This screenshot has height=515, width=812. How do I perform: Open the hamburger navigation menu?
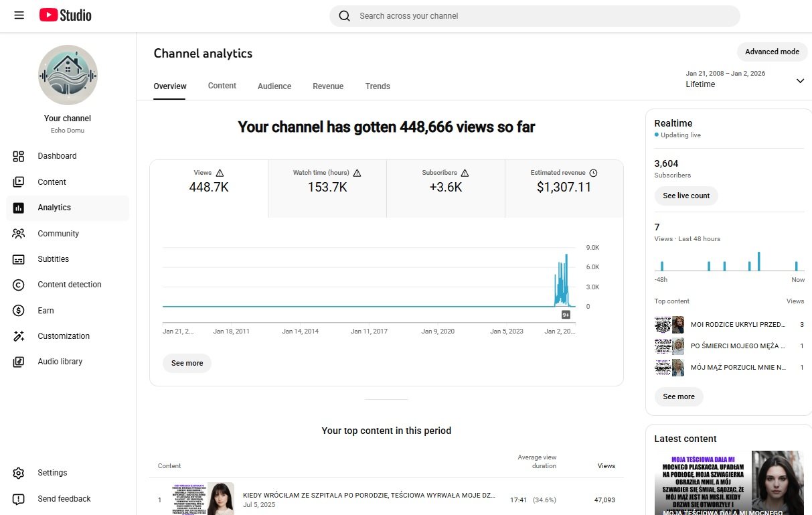[19, 15]
